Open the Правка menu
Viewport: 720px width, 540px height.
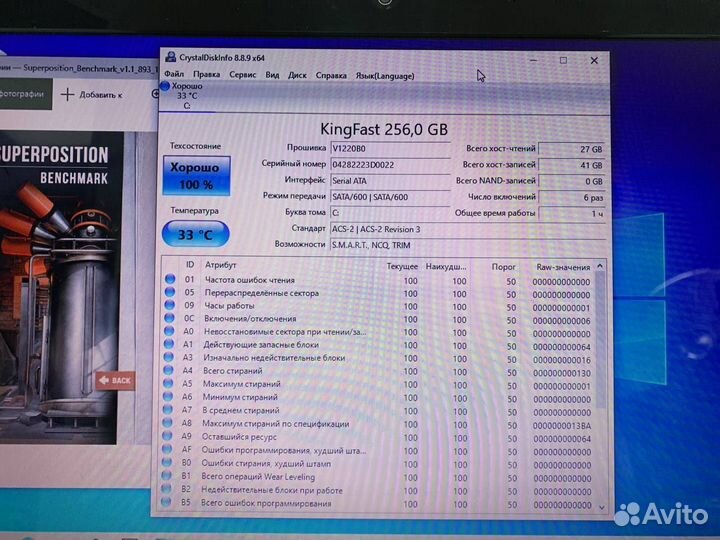pyautogui.click(x=206, y=74)
